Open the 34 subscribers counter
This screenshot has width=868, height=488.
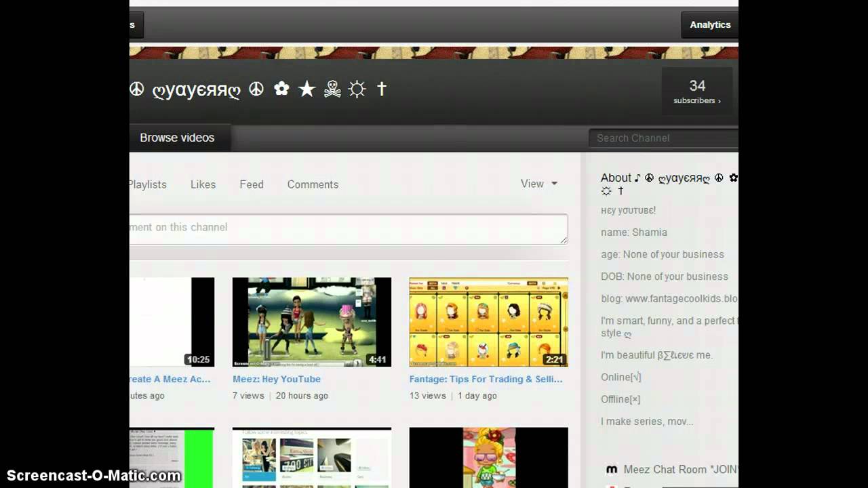(697, 91)
